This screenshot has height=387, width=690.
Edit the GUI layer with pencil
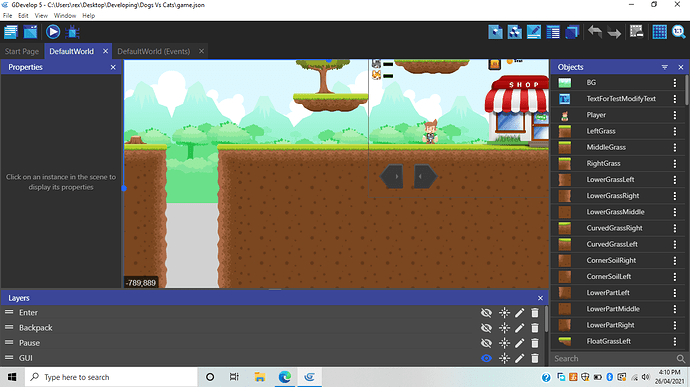tap(520, 358)
